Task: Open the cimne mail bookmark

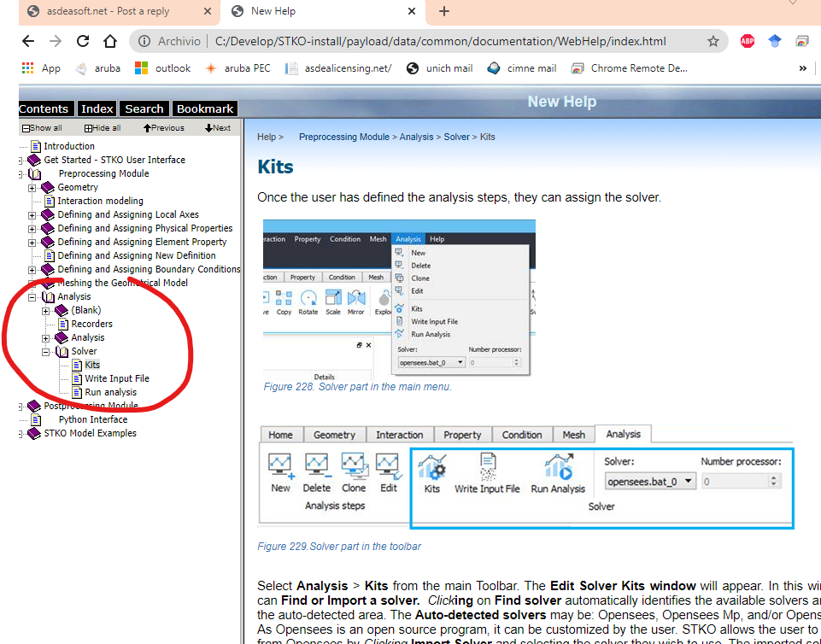Action: click(x=521, y=68)
